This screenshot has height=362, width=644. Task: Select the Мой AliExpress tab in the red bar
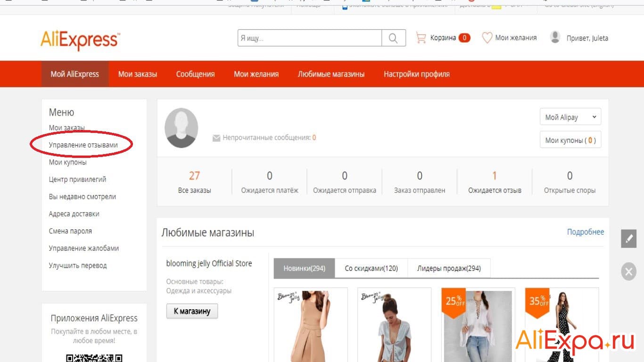[75, 74]
